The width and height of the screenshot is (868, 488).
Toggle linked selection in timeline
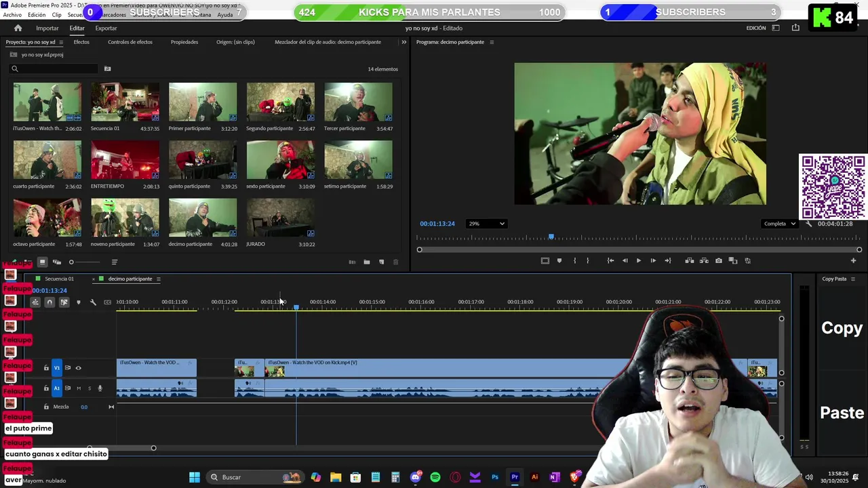pos(64,302)
